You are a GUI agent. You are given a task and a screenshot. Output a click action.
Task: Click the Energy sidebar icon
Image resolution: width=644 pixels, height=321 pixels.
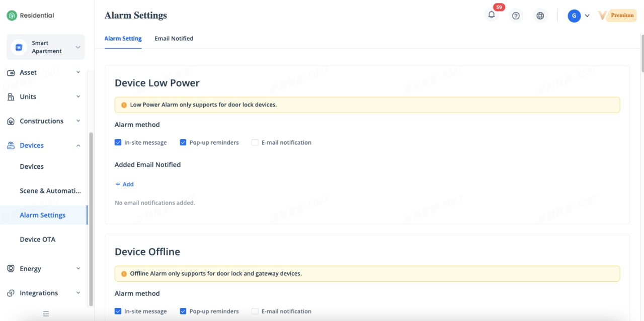point(11,269)
